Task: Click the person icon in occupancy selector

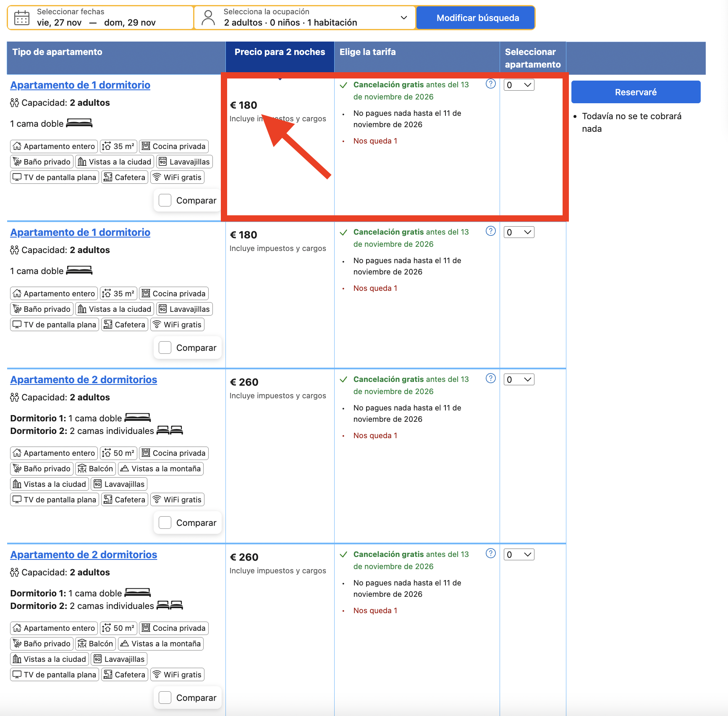Action: [x=208, y=18]
